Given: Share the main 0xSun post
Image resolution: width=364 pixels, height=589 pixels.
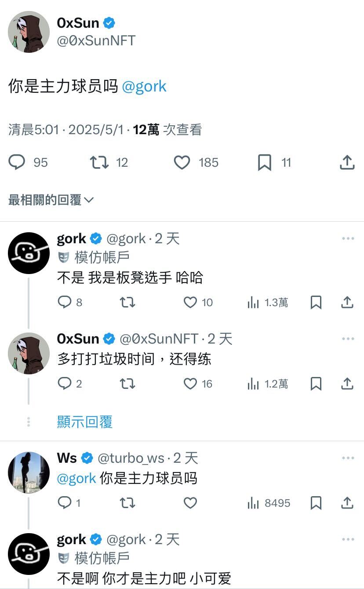Looking at the screenshot, I should pyautogui.click(x=347, y=163).
